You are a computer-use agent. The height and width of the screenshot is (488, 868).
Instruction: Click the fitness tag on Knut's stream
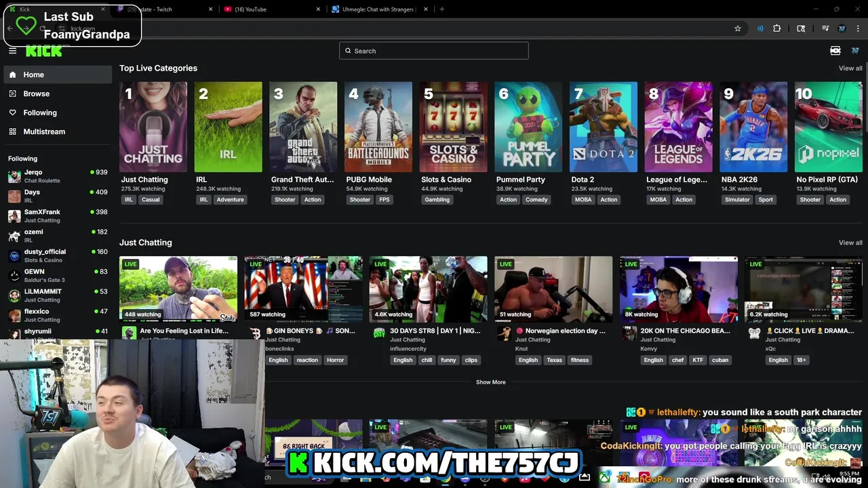580,360
